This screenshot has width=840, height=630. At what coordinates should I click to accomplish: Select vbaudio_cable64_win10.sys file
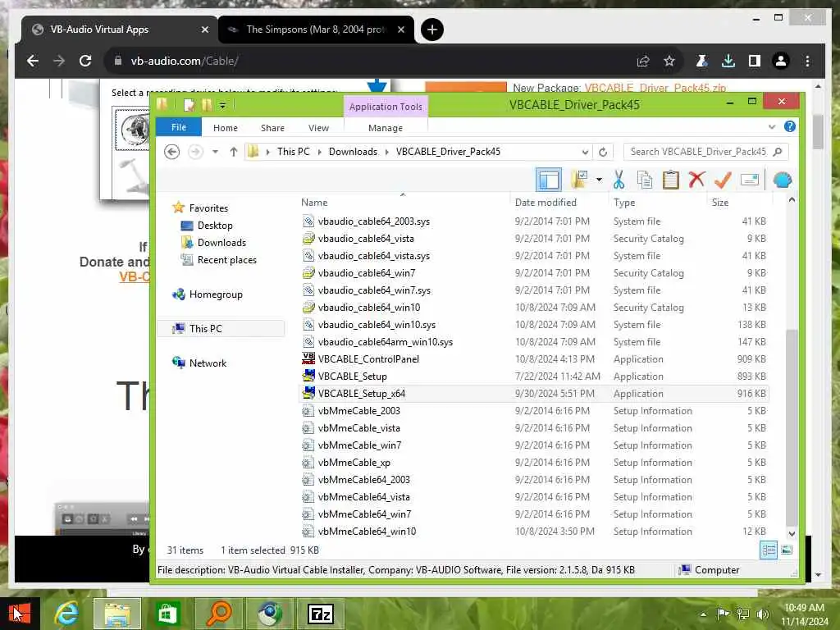tap(377, 325)
